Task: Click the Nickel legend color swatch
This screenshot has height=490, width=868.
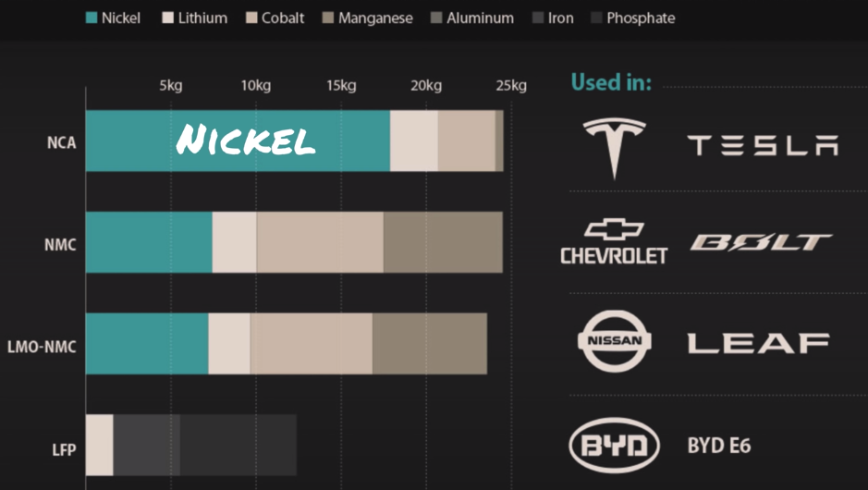Action: pyautogui.click(x=91, y=18)
